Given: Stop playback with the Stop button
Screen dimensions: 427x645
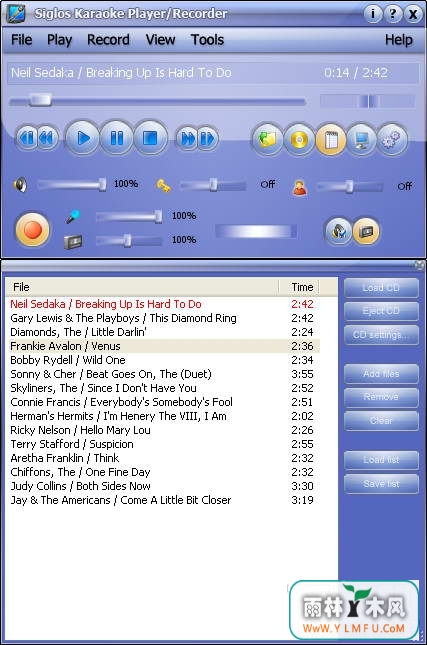Looking at the screenshot, I should click(150, 138).
